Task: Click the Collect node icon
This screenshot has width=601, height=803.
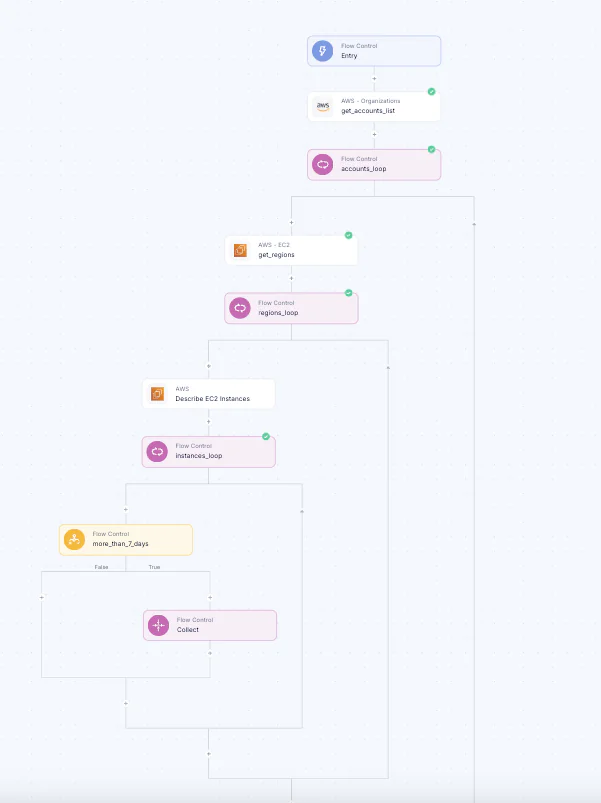Action: 158,625
